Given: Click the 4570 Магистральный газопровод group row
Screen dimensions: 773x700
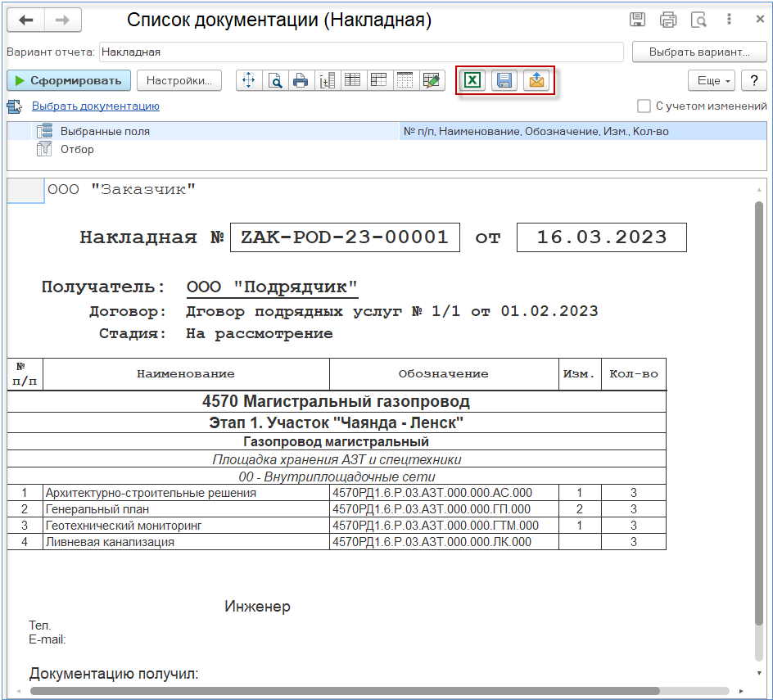Looking at the screenshot, I should click(x=337, y=402).
